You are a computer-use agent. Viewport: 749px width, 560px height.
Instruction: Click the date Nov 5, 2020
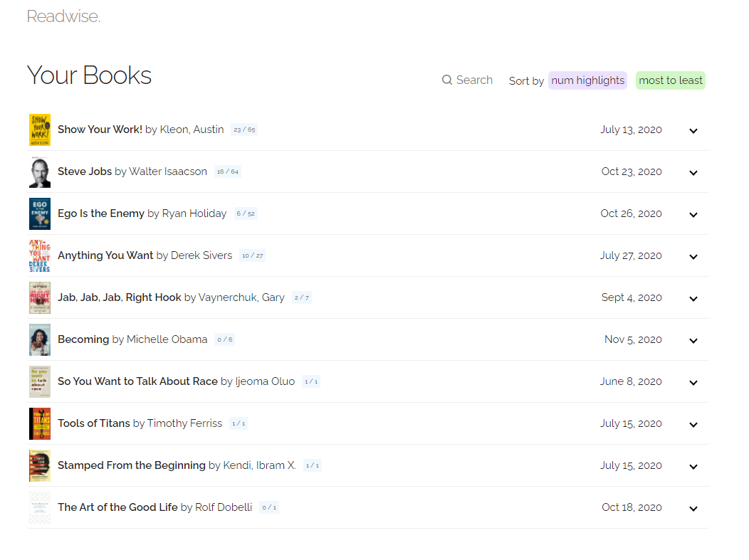633,340
